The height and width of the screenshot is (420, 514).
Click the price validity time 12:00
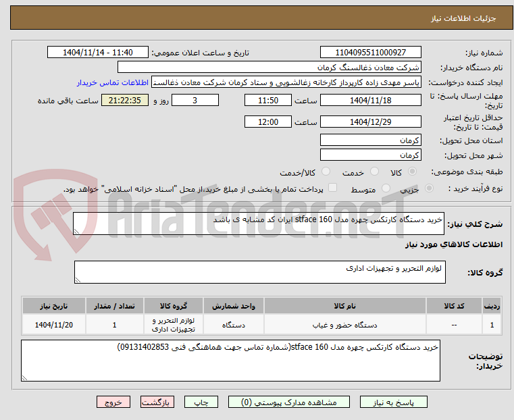tap(268, 122)
